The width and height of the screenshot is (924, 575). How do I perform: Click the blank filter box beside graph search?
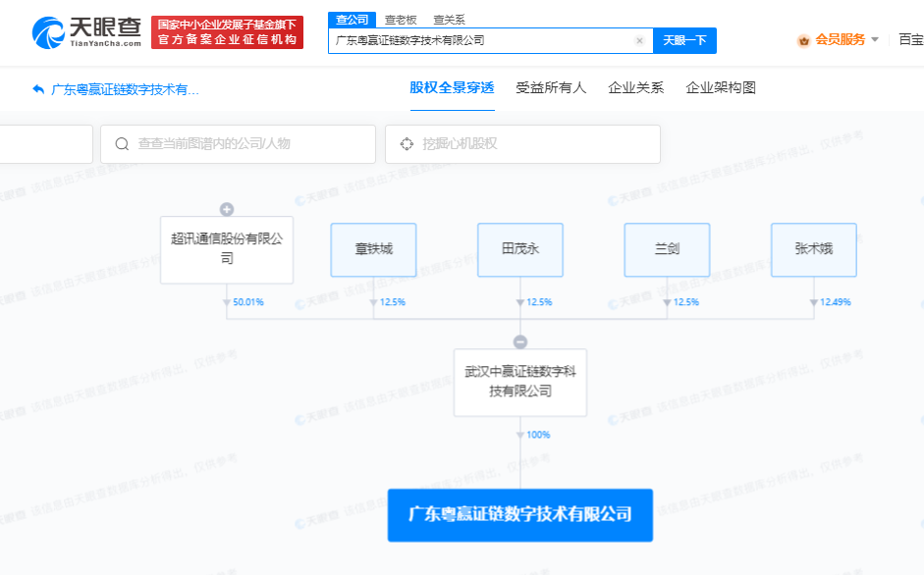[x=46, y=143]
